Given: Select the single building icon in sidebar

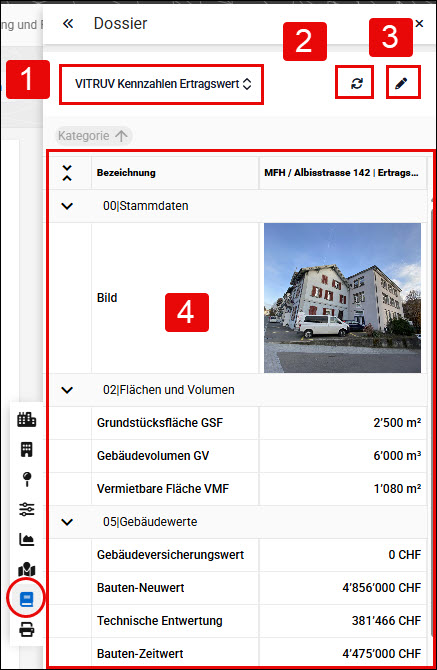Looking at the screenshot, I should tap(26, 450).
